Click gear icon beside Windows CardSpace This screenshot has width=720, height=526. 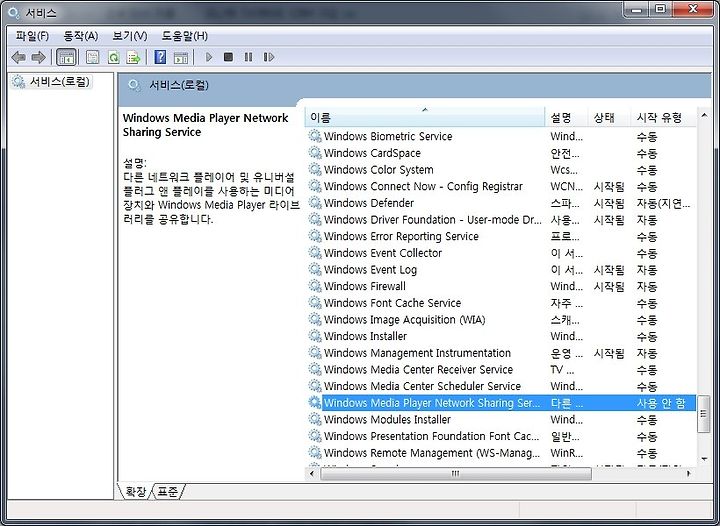pos(315,152)
